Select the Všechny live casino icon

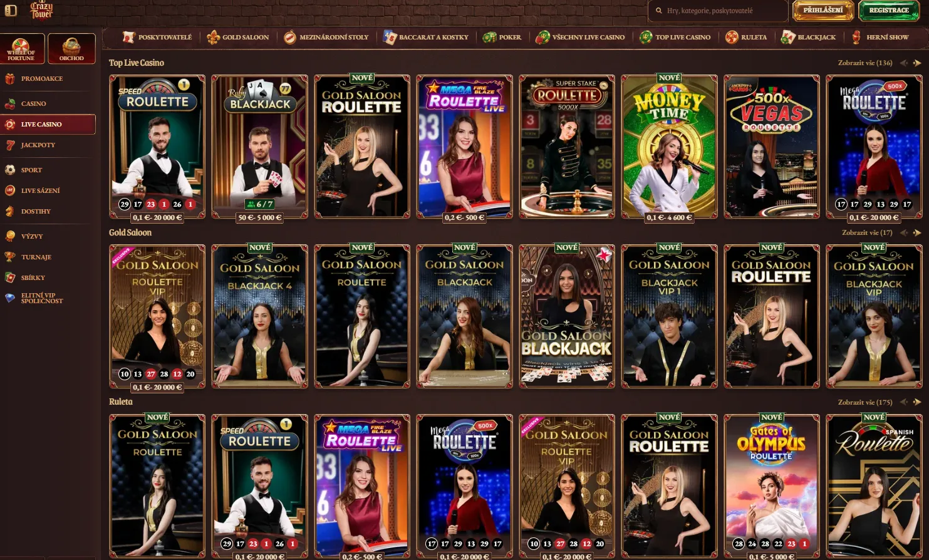click(542, 37)
